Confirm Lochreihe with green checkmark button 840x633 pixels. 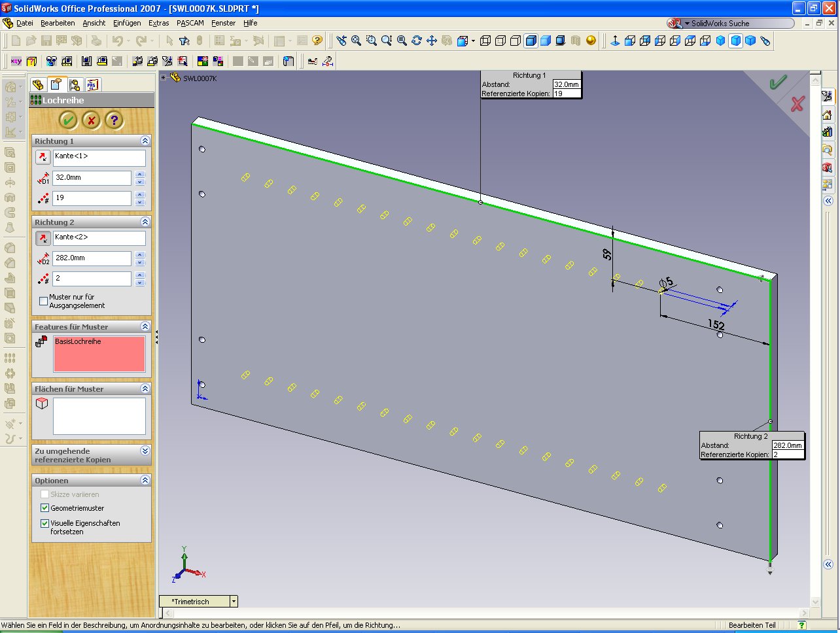pos(68,120)
